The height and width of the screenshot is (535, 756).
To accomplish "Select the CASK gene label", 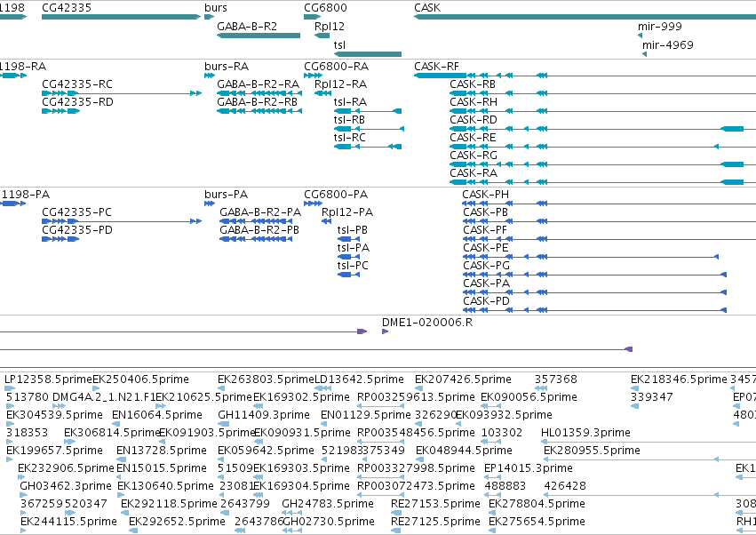I will [427, 8].
